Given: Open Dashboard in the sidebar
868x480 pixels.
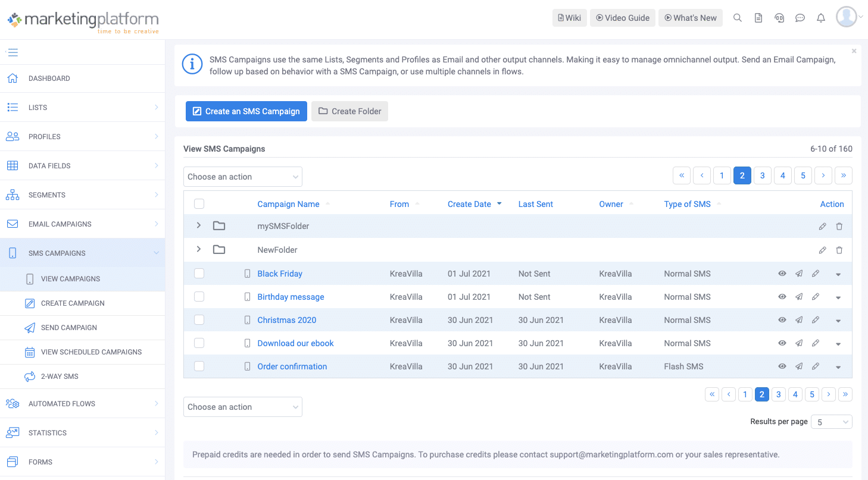Looking at the screenshot, I should [82, 79].
